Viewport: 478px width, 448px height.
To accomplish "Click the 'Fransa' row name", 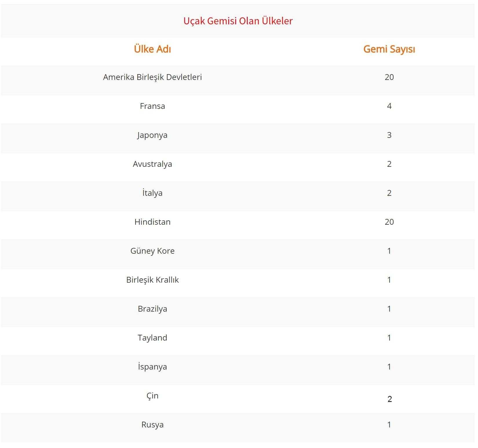I will (x=152, y=106).
